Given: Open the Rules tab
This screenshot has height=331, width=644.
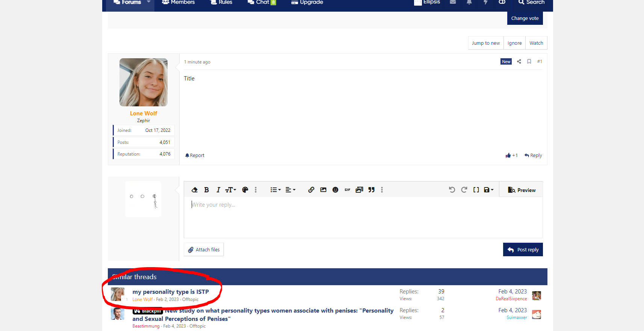Looking at the screenshot, I should tap(221, 2).
